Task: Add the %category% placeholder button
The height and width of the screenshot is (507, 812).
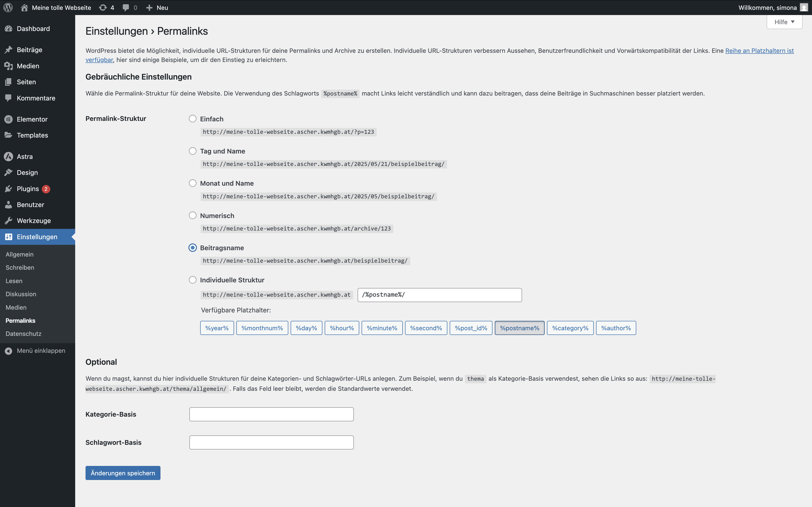Action: pyautogui.click(x=570, y=328)
